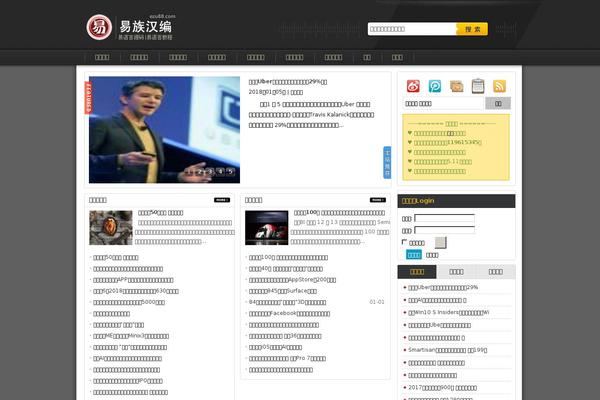Click the second Login text field
Screen dimensions: 600x400
tap(444, 230)
